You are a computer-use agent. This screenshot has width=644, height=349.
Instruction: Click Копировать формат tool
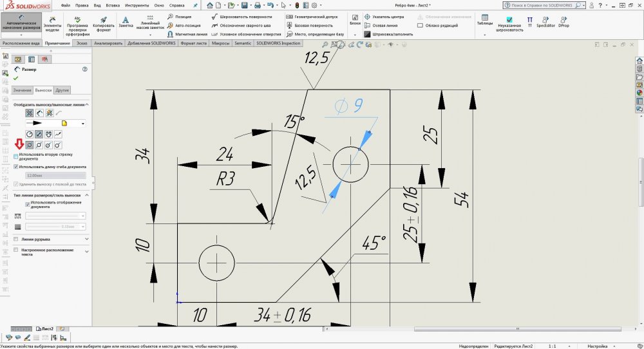(x=104, y=24)
